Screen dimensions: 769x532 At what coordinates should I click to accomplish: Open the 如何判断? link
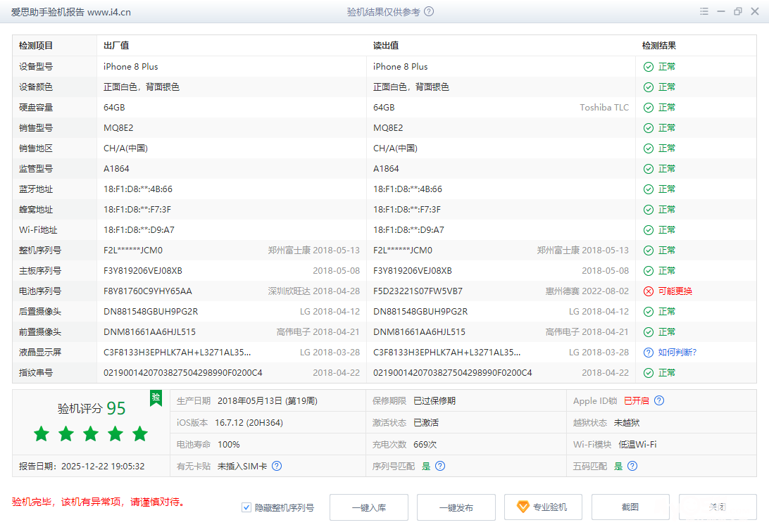677,353
